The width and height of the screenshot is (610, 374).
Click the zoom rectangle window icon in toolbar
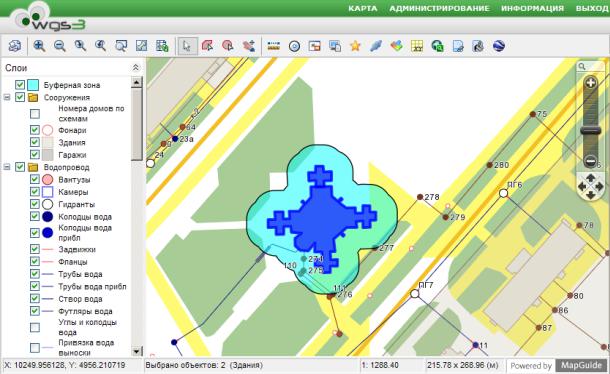coord(121,46)
